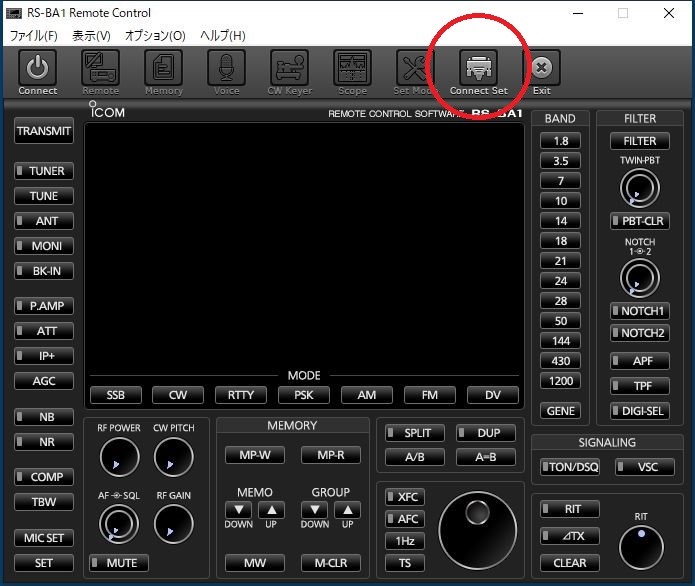Screen dimensions: 695x586
Task: Select DV mode
Action: point(492,395)
